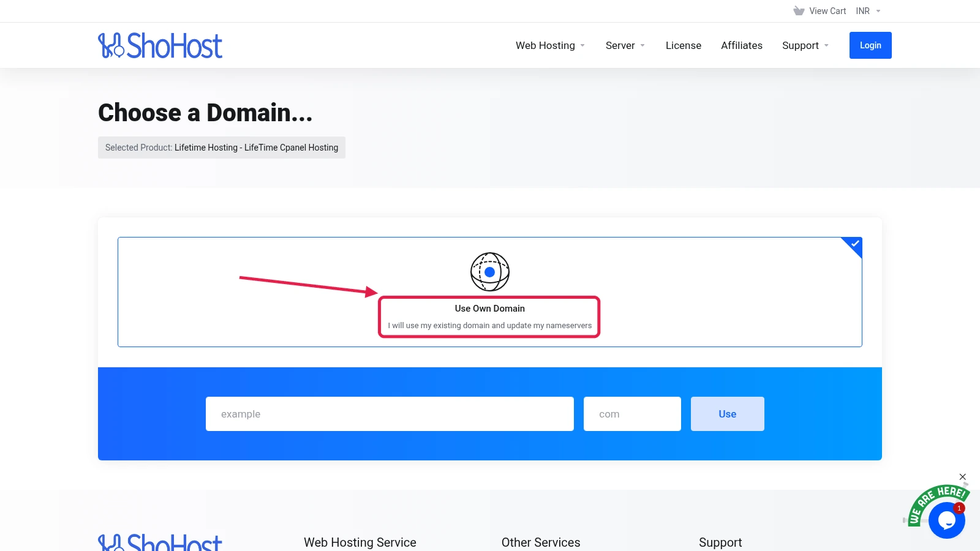Viewport: 980px width, 551px height.
Task: Open the View Cart link
Action: 827,11
